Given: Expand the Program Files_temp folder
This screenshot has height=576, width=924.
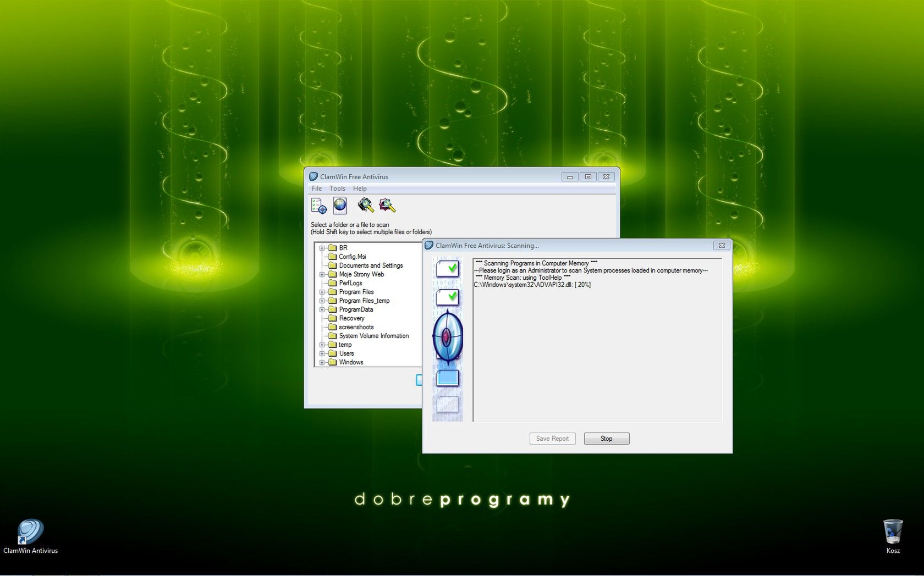Looking at the screenshot, I should (322, 301).
